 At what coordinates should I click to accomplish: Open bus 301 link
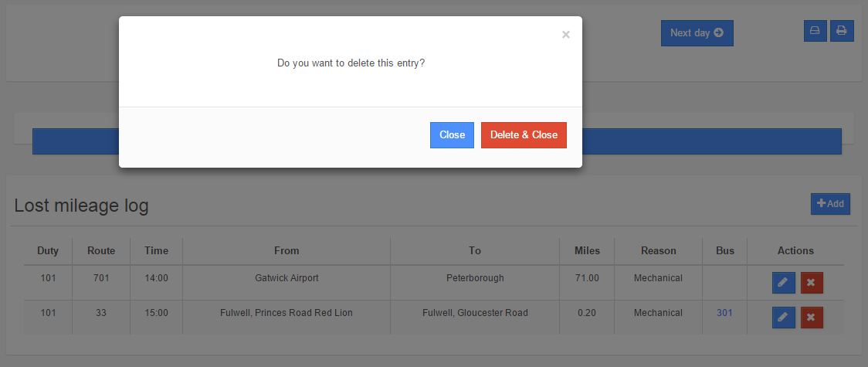coord(724,313)
